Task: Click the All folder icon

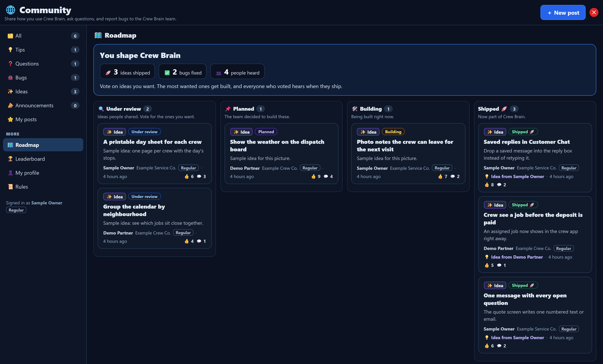Action: click(x=10, y=36)
